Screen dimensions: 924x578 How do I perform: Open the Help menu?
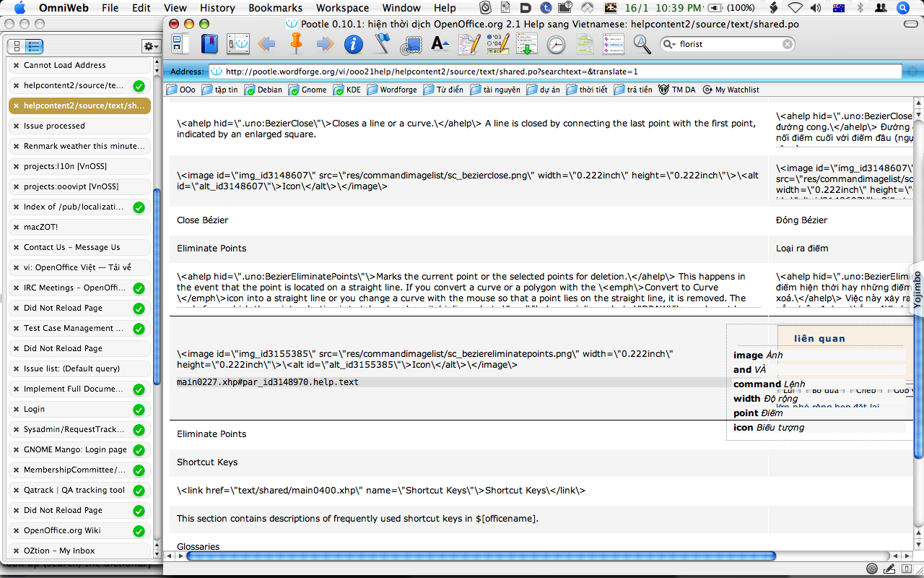(x=445, y=8)
